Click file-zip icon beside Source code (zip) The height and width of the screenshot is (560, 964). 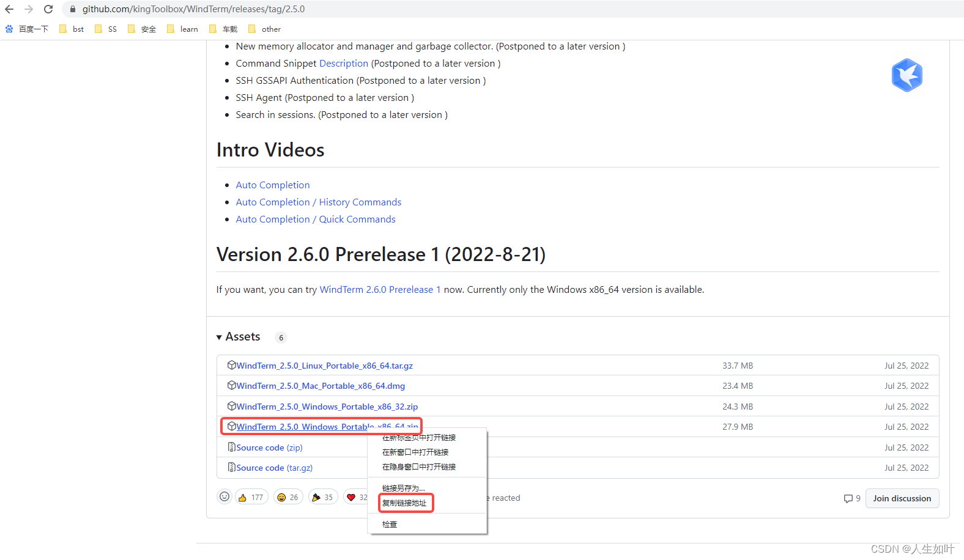232,447
